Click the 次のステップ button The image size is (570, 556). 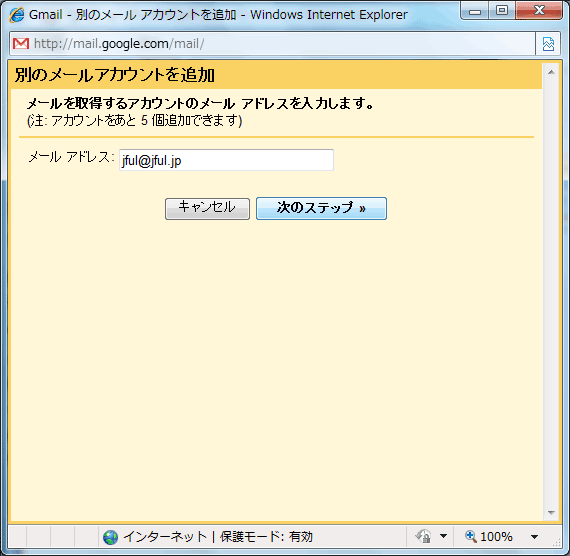pyautogui.click(x=321, y=208)
